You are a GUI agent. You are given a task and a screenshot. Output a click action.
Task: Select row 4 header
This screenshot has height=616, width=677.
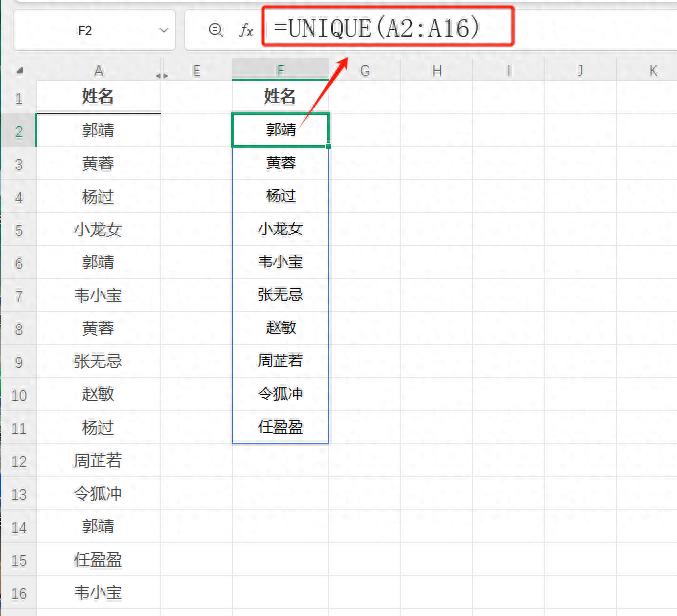pos(19,197)
